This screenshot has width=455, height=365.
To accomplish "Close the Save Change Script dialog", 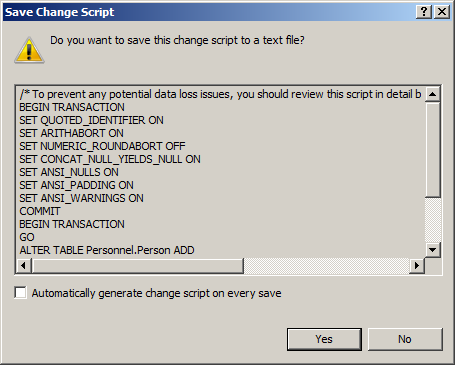I will (x=442, y=12).
